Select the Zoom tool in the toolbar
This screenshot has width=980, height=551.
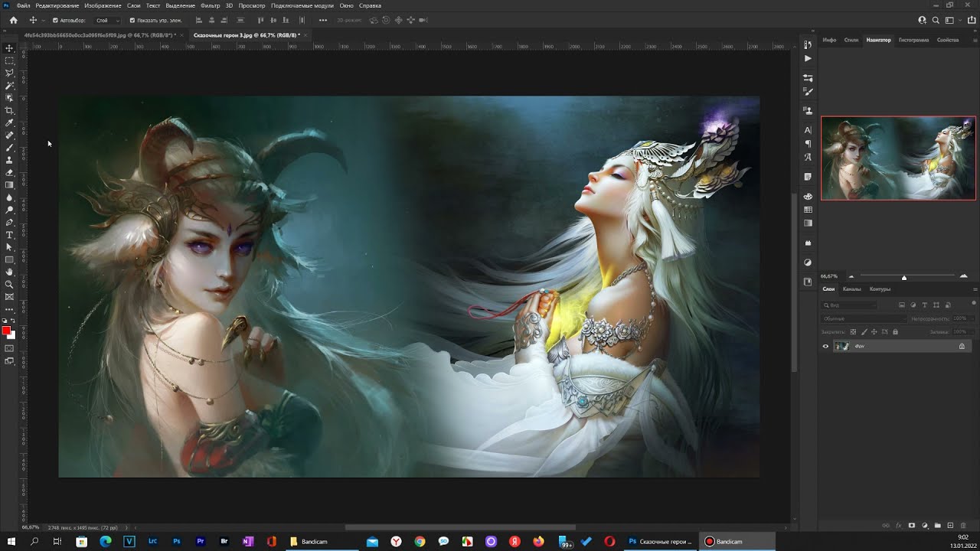(x=9, y=285)
